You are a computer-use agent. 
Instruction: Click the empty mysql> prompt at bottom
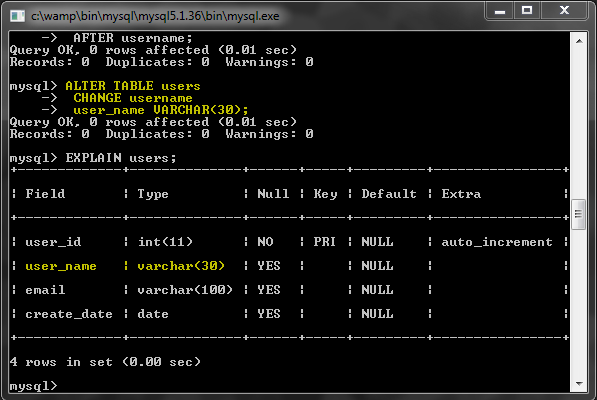tap(34, 386)
